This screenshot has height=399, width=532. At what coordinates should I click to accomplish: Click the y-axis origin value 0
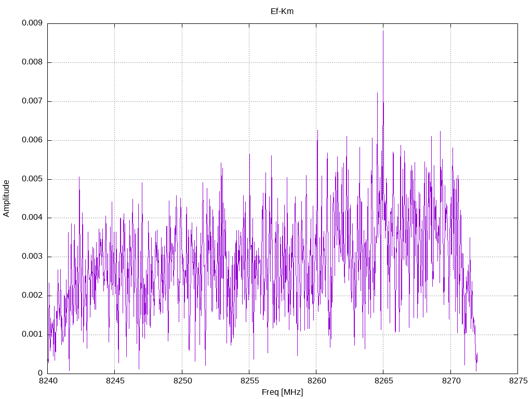point(41,373)
